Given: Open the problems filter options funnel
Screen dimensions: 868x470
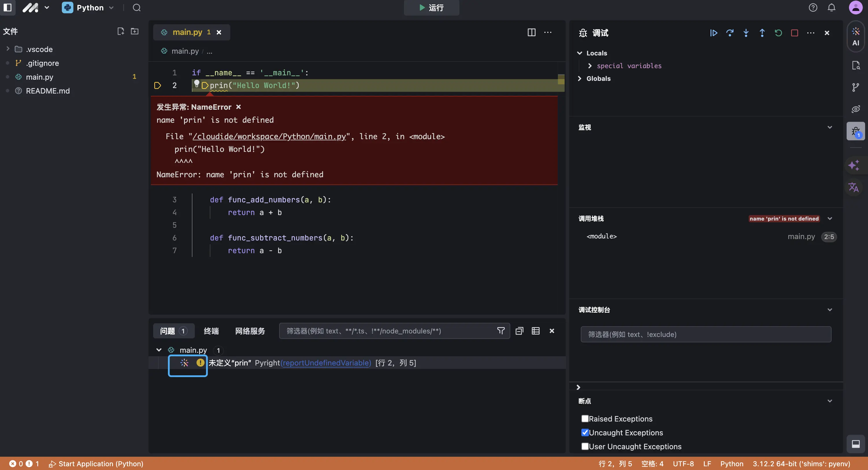Looking at the screenshot, I should coord(501,331).
